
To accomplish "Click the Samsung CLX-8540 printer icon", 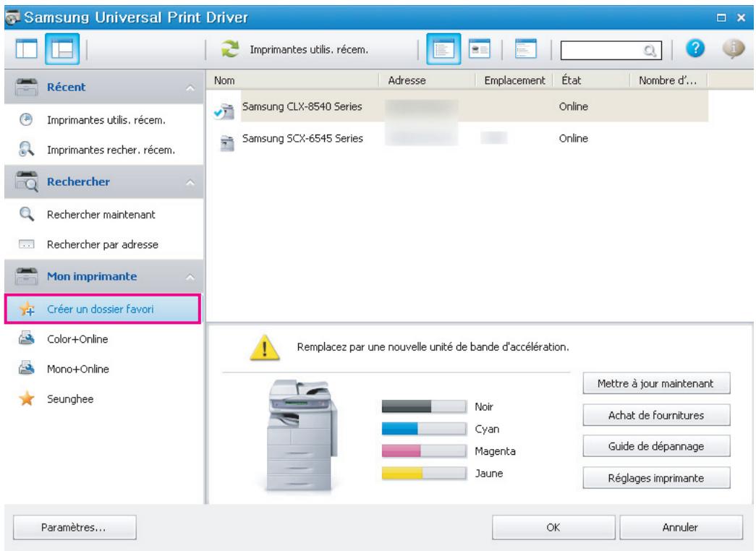I will coord(224,111).
